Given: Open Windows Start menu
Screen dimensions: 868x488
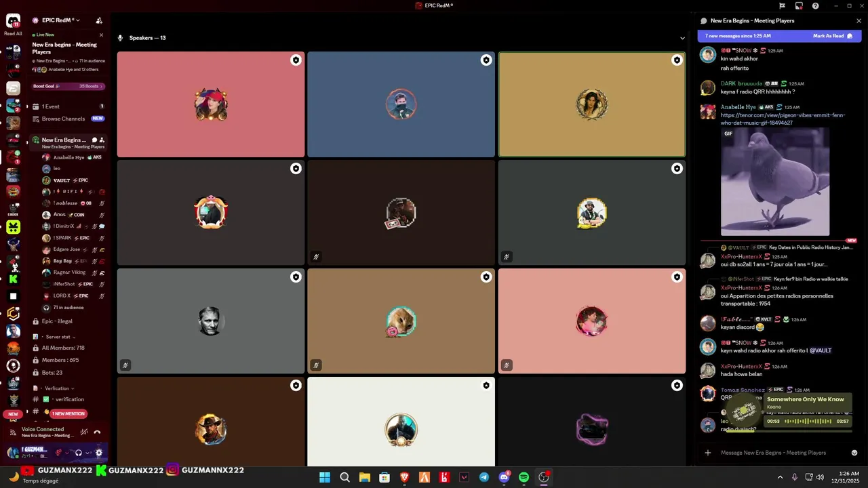Looking at the screenshot, I should (x=325, y=477).
